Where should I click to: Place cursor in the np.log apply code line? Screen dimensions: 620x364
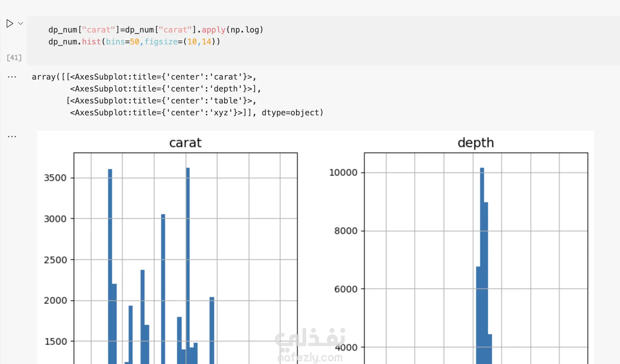[156, 30]
